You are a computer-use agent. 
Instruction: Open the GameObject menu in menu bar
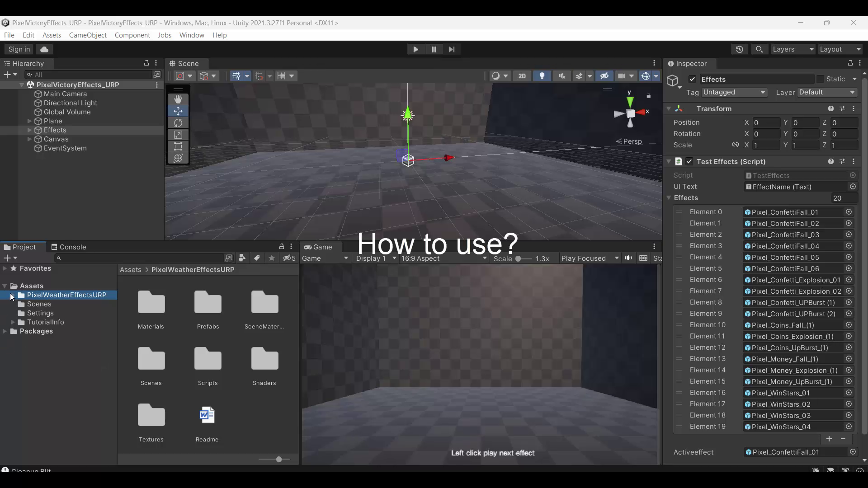pos(88,34)
